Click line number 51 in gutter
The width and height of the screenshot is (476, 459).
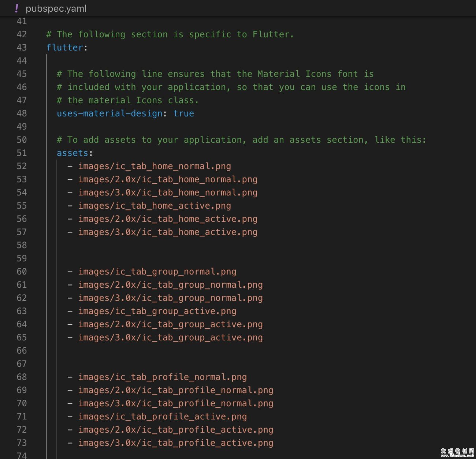pos(22,153)
